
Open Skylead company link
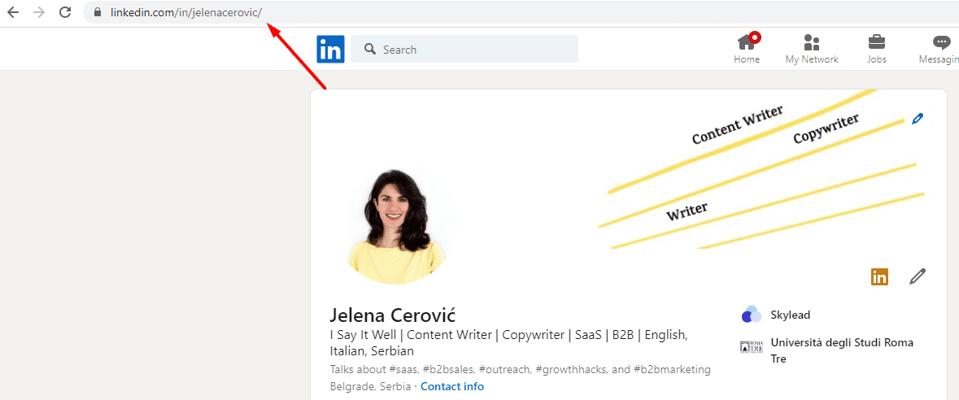coord(792,315)
